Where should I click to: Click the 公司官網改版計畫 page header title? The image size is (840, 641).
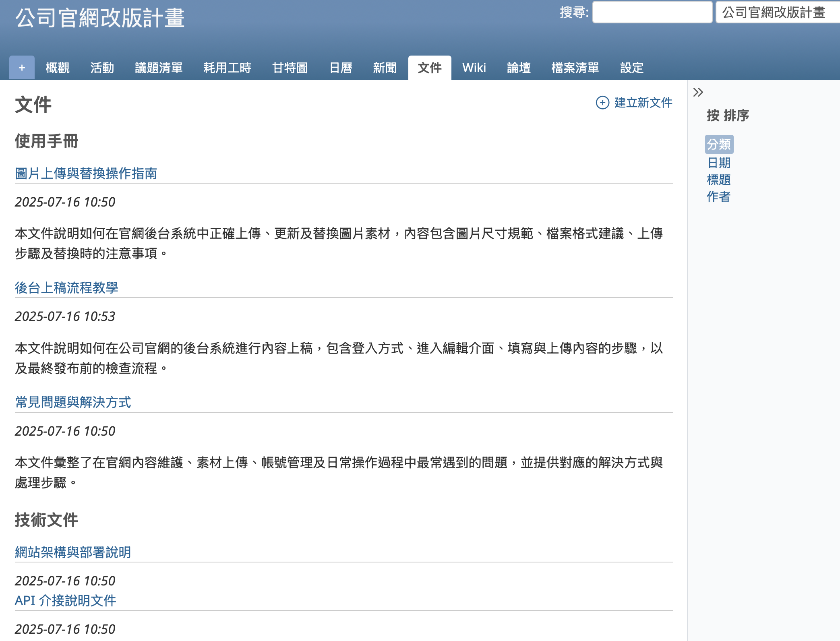(100, 18)
